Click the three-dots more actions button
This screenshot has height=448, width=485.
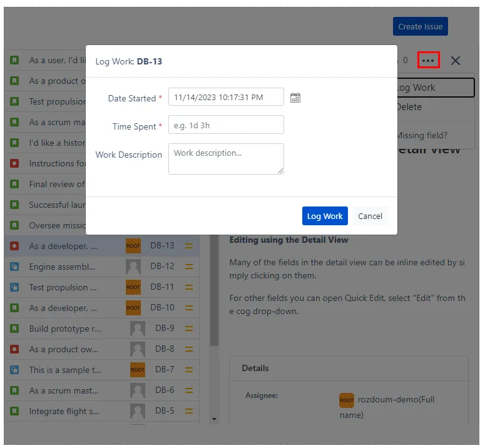428,60
